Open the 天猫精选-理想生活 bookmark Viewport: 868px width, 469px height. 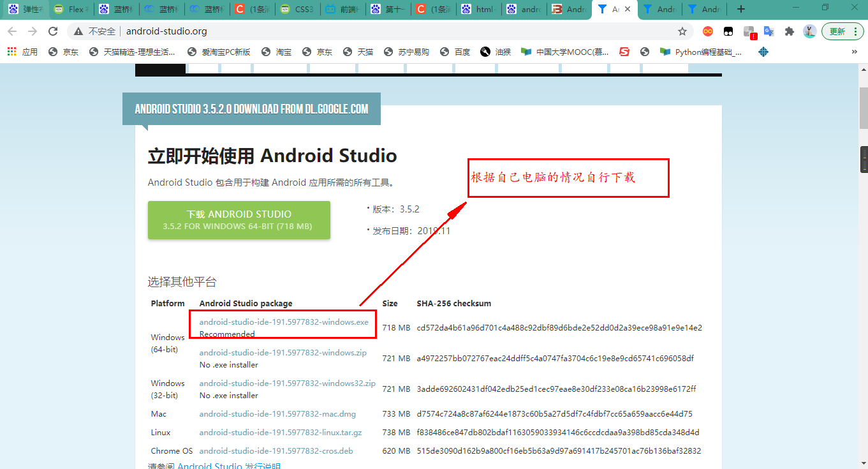[x=132, y=52]
